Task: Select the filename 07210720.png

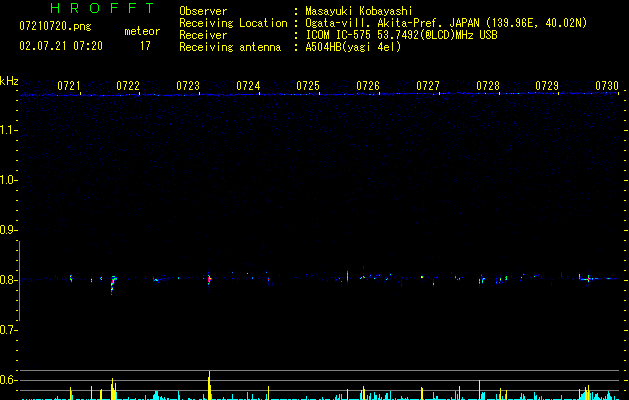Action: (x=55, y=27)
